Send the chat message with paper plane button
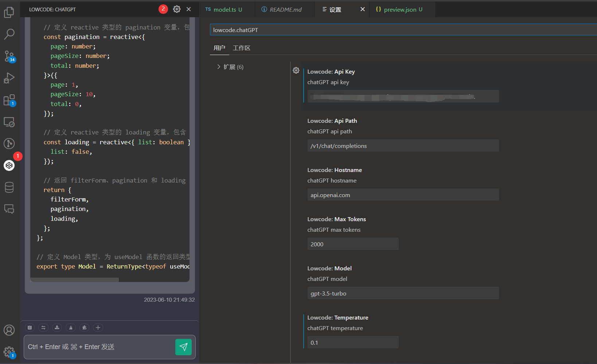Viewport: 597px width, 364px height. click(x=183, y=347)
